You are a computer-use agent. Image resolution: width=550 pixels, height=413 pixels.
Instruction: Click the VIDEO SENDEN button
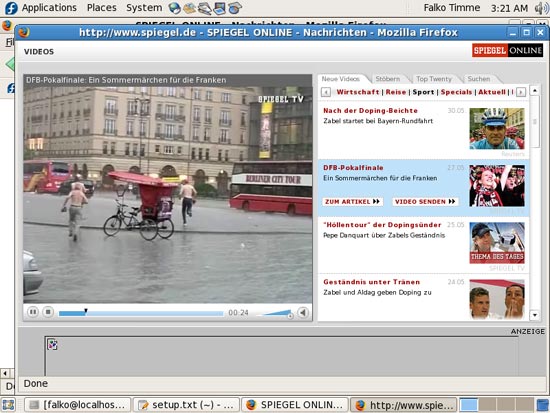425,202
